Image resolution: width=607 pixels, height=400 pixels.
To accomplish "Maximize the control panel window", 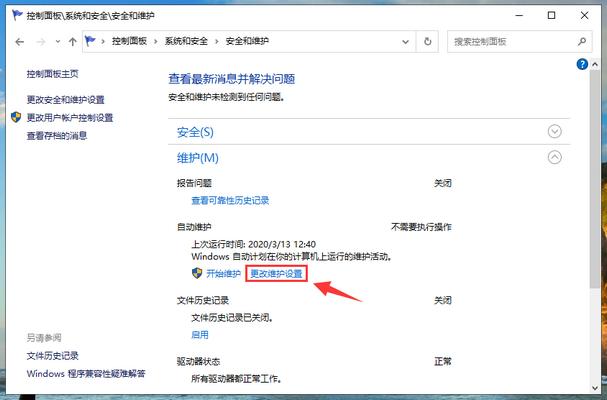I will (x=552, y=15).
